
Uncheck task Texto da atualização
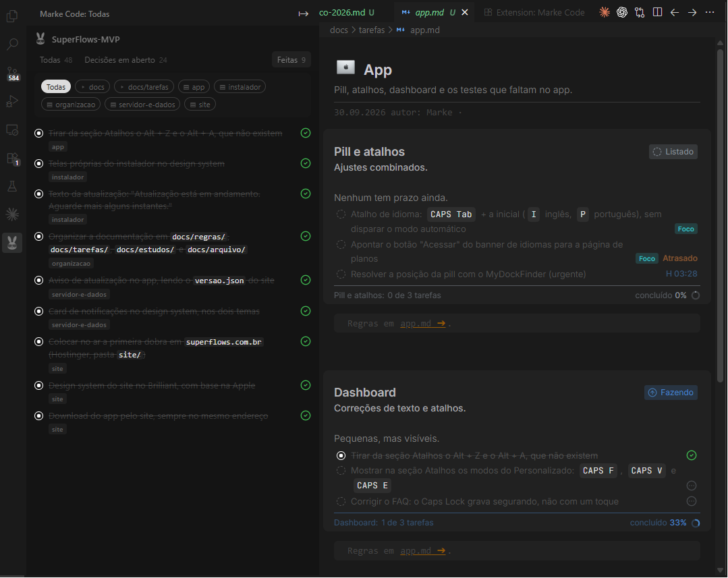click(39, 194)
